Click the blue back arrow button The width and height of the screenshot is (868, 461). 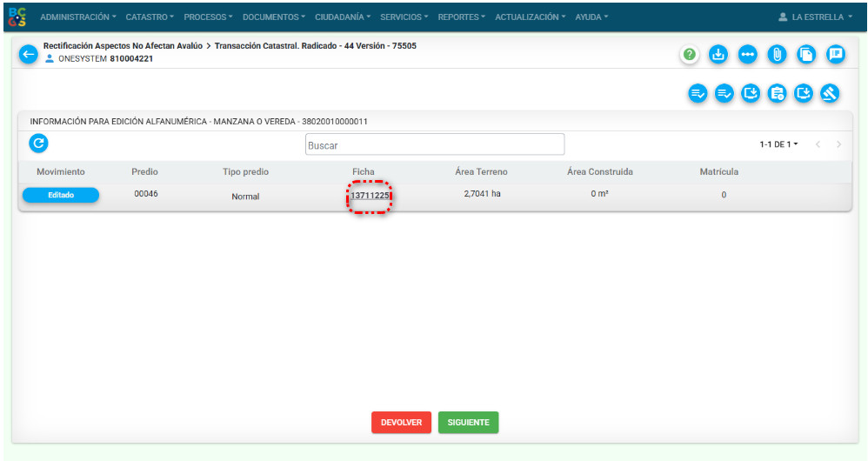29,54
